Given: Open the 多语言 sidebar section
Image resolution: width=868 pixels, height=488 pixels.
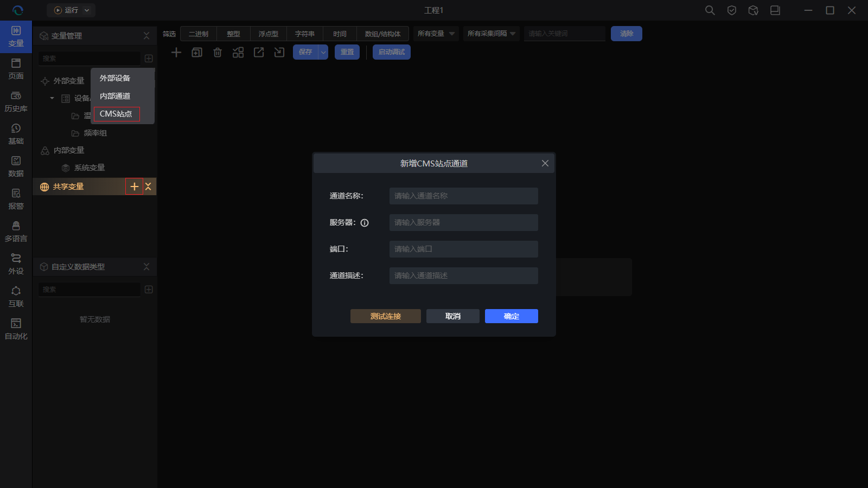Looking at the screenshot, I should tap(16, 232).
